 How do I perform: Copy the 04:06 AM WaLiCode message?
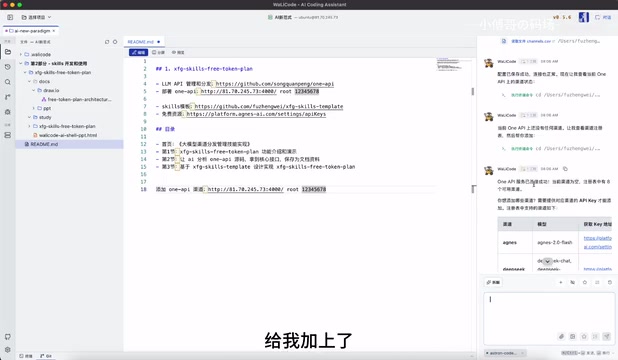[565, 169]
